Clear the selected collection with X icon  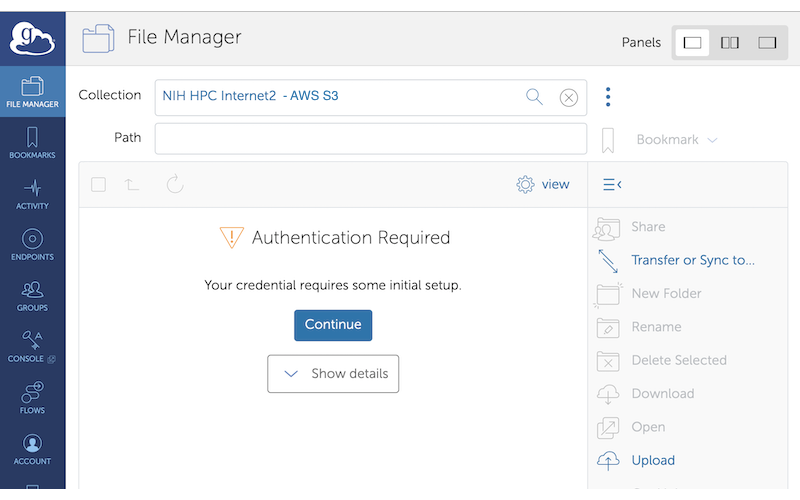point(568,97)
